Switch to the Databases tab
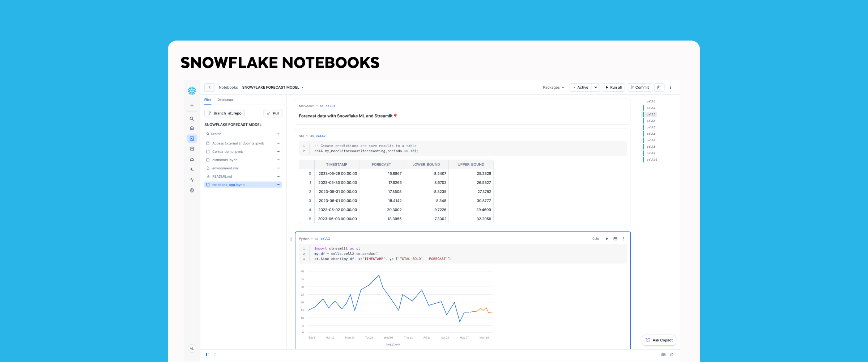Viewport: 868px width, 362px height. pyautogui.click(x=225, y=100)
